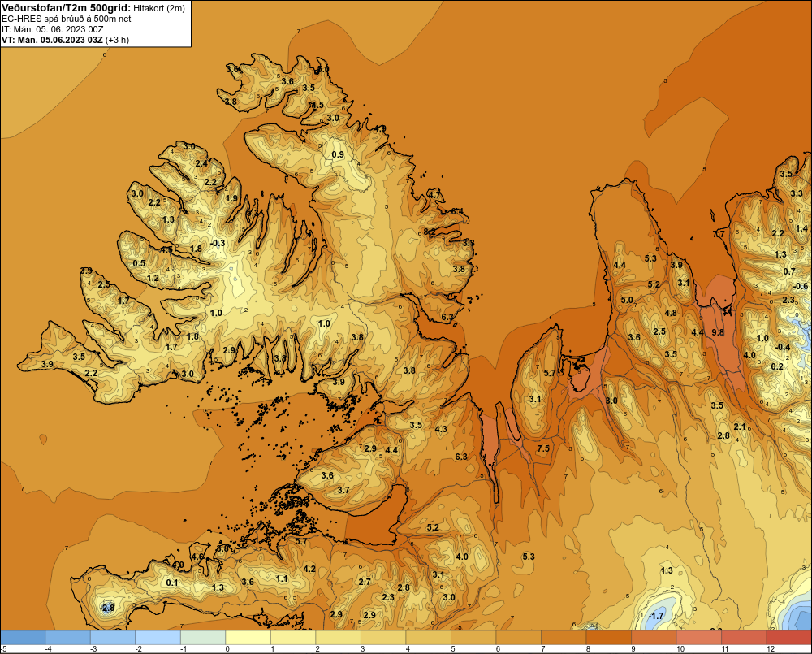Click the '3.7' temperature value on the map
Viewport: 812px width, 654px height.
click(343, 490)
